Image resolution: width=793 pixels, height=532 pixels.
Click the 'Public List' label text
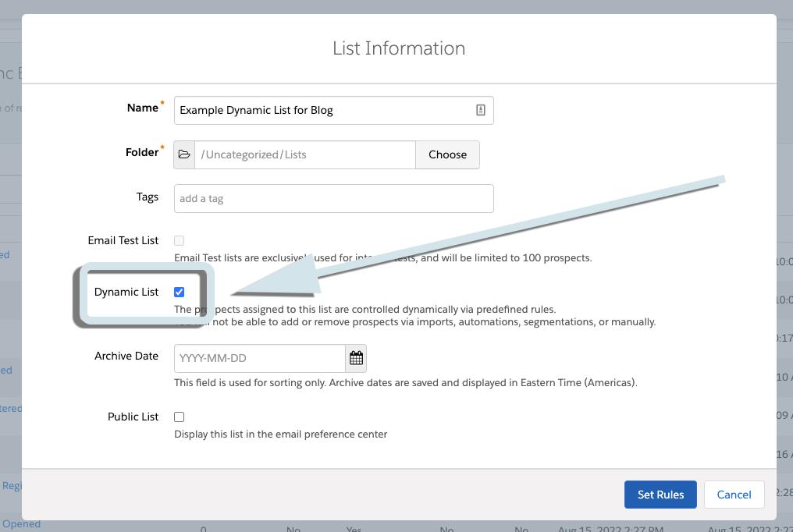pyautogui.click(x=133, y=417)
